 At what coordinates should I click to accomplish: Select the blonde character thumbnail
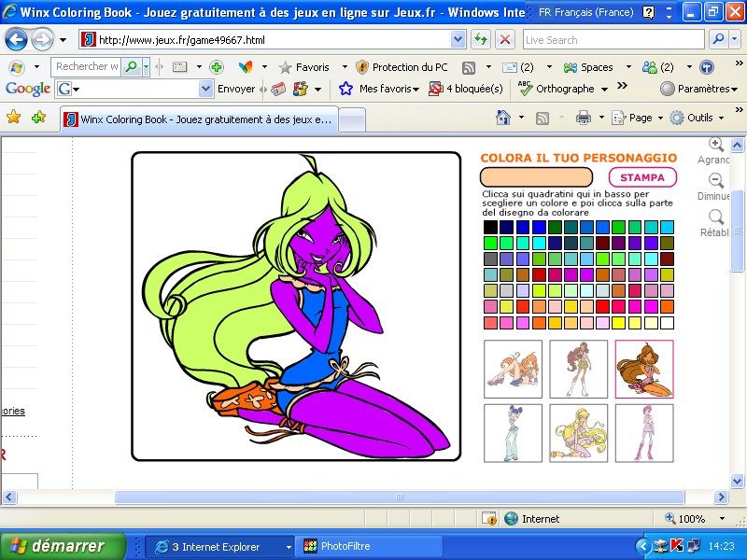(x=578, y=432)
